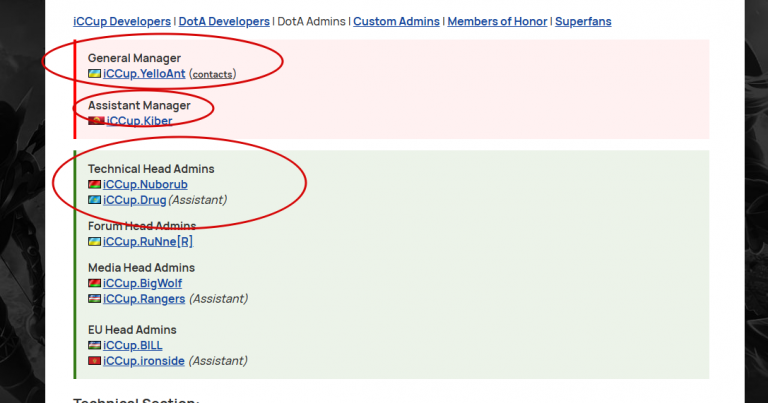Click the (Assistant) label after iCCup.ironside
The height and width of the screenshot is (403, 768).
(218, 361)
